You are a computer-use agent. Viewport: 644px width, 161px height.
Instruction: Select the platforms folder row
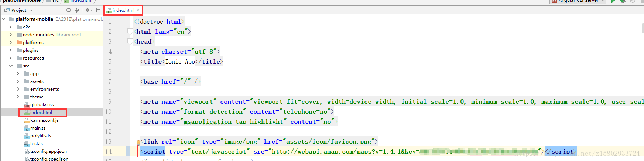(x=51, y=42)
